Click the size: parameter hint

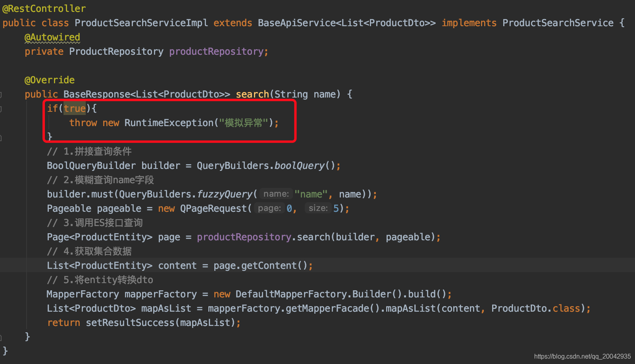coord(318,208)
